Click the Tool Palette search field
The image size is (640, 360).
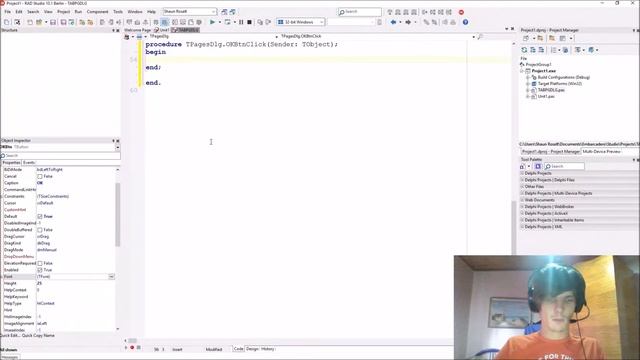tap(564, 166)
